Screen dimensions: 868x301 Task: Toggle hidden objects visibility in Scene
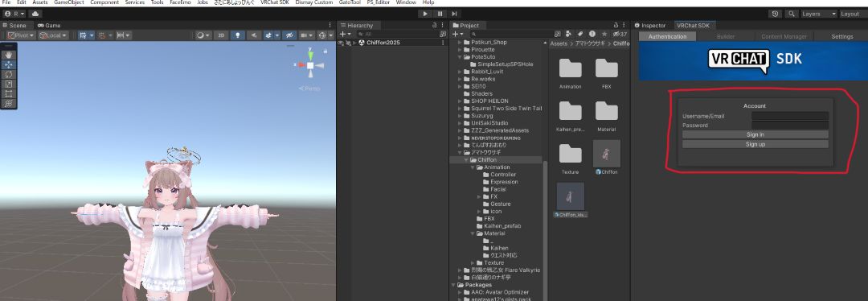289,35
